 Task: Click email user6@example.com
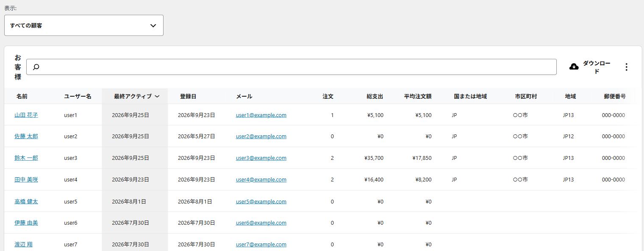[261, 223]
